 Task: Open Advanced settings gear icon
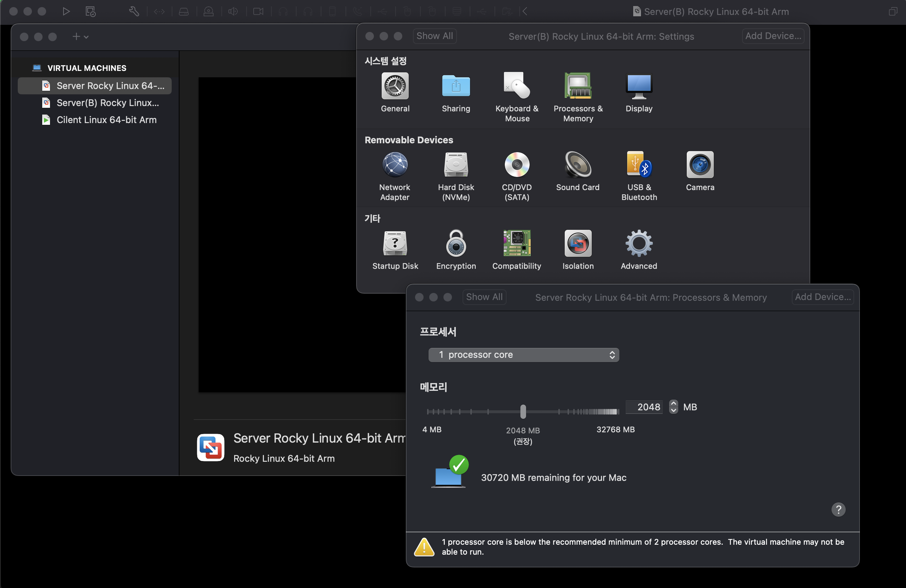[x=639, y=244]
